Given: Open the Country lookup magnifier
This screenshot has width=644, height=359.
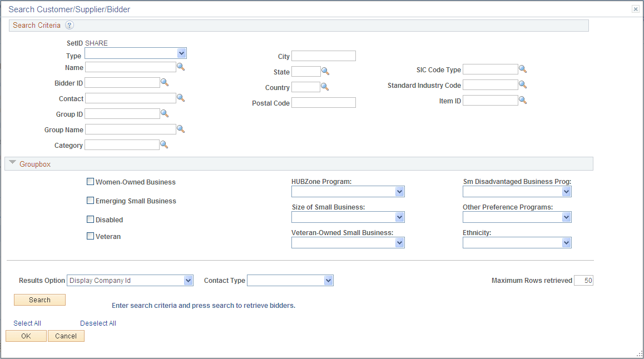Looking at the screenshot, I should [x=325, y=87].
